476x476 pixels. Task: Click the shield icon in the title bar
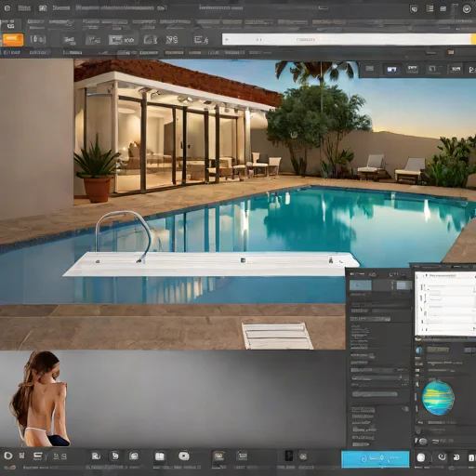coord(414,9)
